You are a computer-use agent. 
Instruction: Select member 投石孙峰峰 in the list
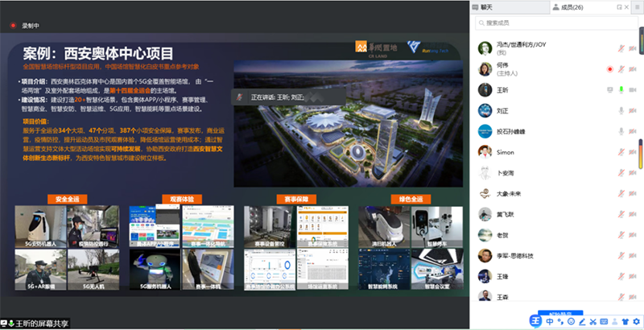[x=556, y=131]
